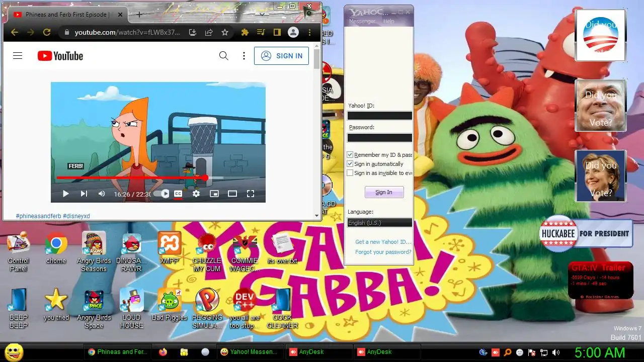Open Angry Birds Space desktop icon
The width and height of the screenshot is (644, 362).
coord(94,308)
